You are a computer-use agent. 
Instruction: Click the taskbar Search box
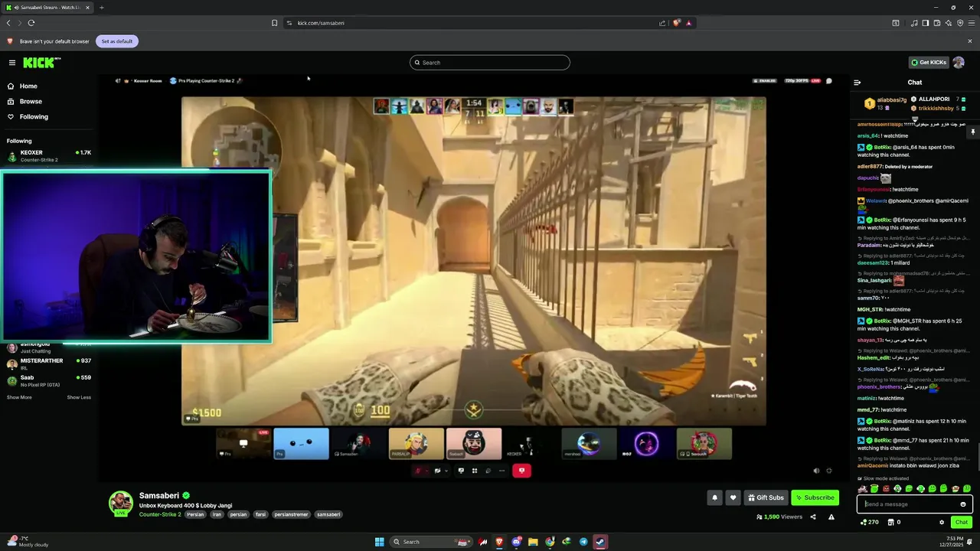431,542
